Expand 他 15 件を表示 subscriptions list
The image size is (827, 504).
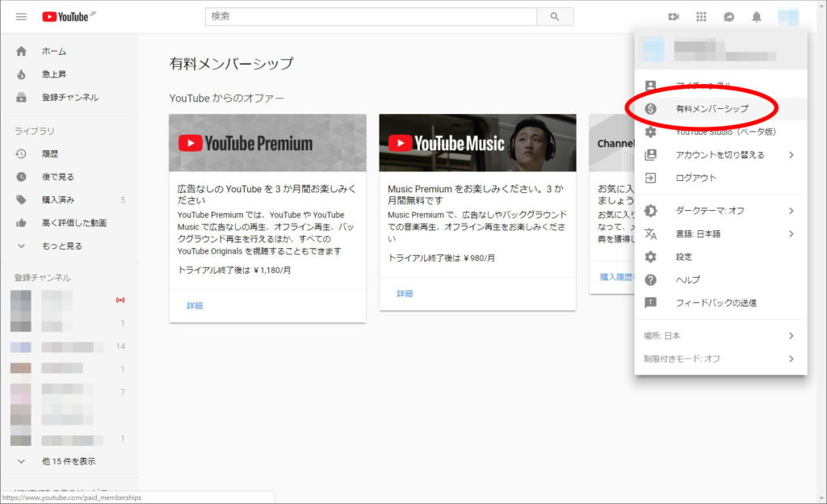click(x=69, y=461)
